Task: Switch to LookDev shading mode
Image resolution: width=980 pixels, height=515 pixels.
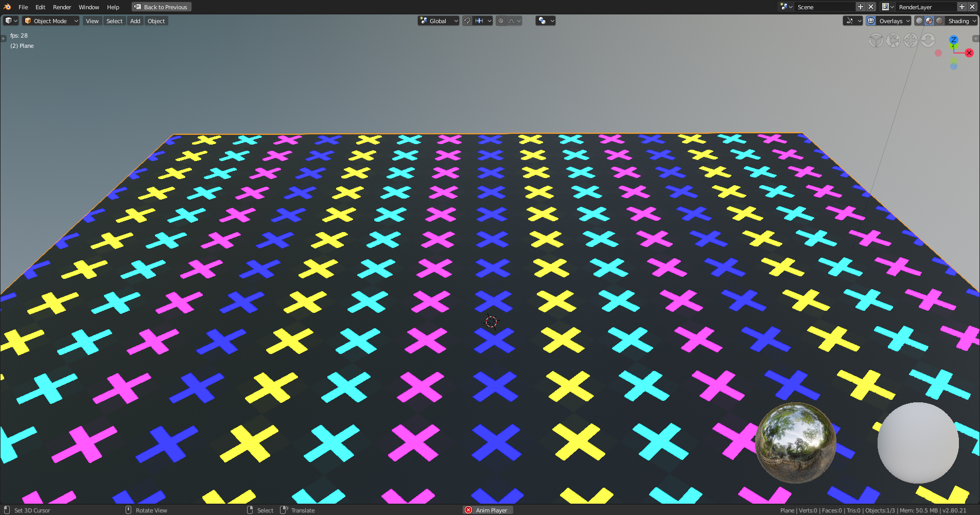Action: coord(929,21)
